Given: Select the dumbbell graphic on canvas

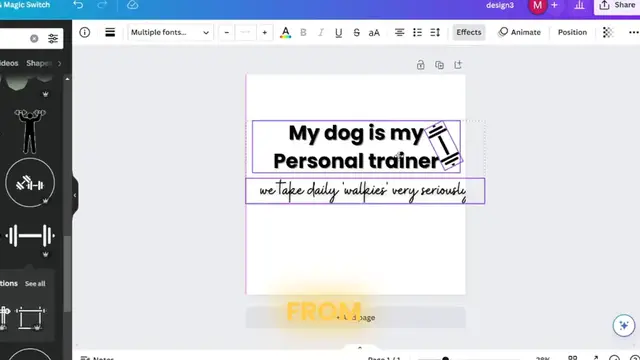Looking at the screenshot, I should point(444,145).
